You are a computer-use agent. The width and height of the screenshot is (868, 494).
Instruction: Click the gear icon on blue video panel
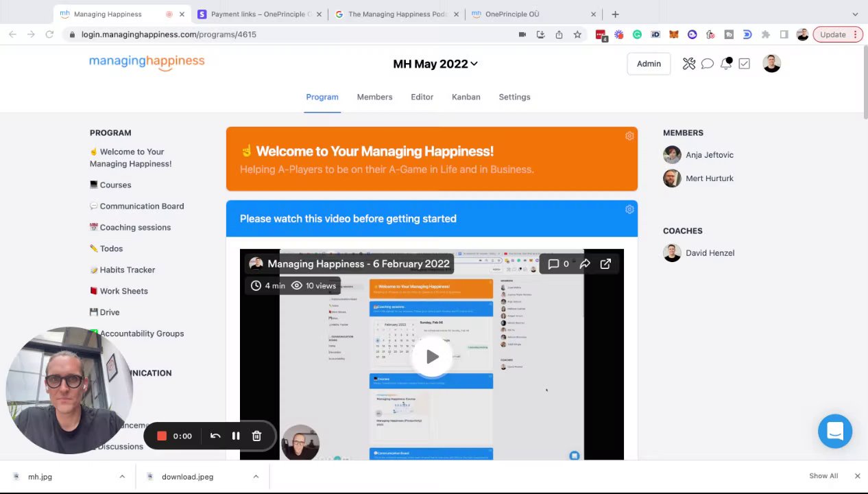coord(629,209)
